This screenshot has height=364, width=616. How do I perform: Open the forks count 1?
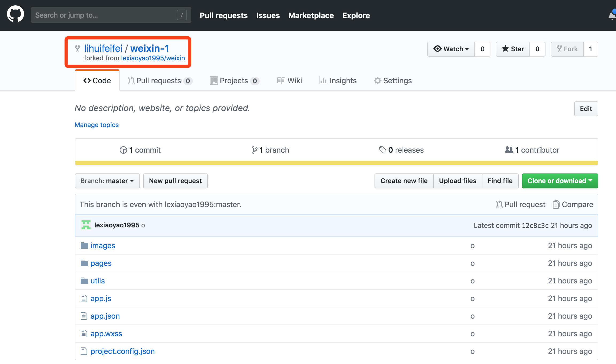pyautogui.click(x=591, y=49)
